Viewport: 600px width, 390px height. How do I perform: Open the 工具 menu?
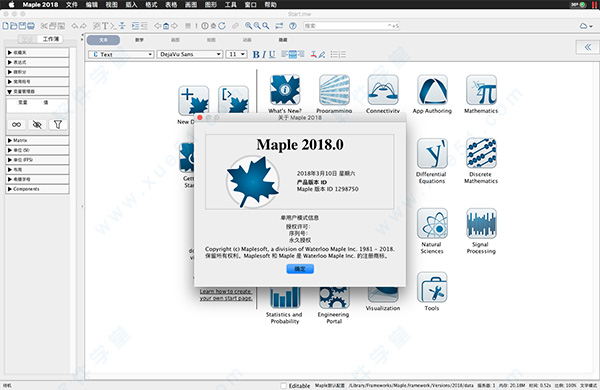click(x=230, y=5)
